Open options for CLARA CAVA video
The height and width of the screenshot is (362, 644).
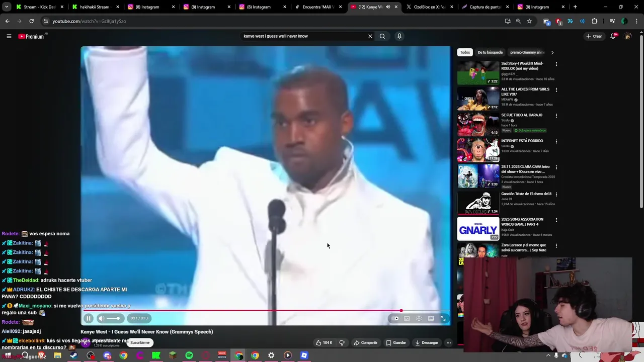(x=556, y=167)
